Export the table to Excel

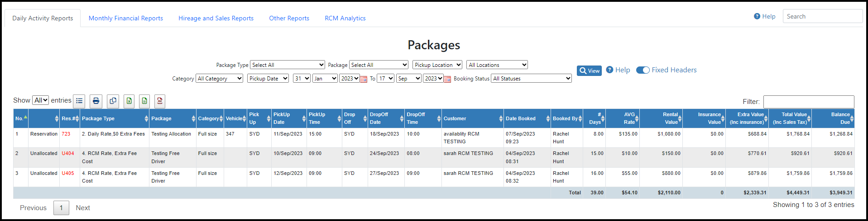click(129, 101)
